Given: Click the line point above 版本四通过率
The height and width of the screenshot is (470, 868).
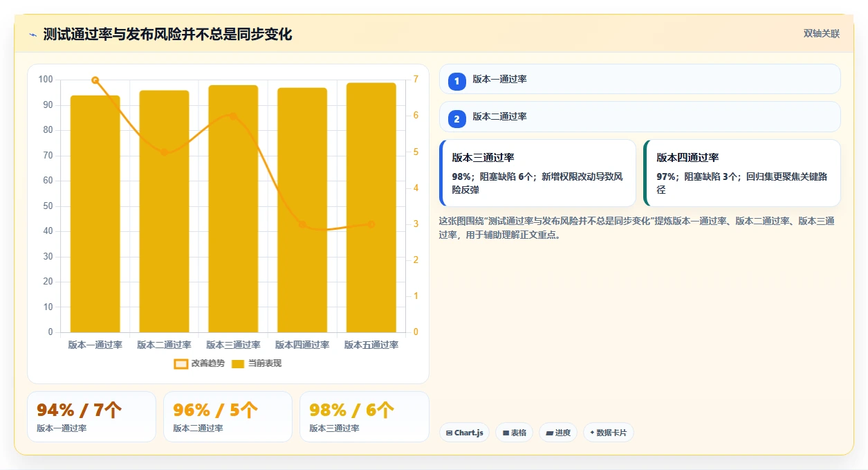Looking at the screenshot, I should (302, 224).
